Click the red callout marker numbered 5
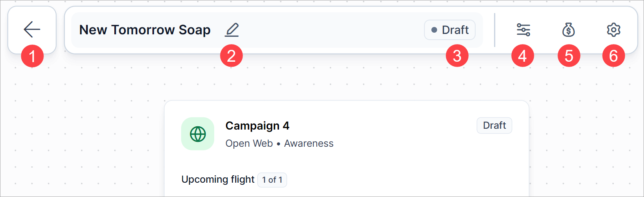Screen dimensions: 644x197 click(x=569, y=56)
